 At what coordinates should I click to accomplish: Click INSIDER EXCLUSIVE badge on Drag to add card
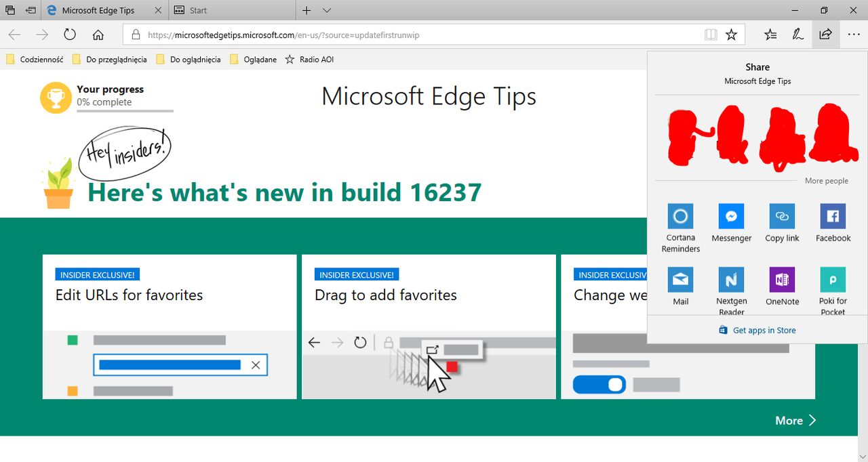(357, 275)
